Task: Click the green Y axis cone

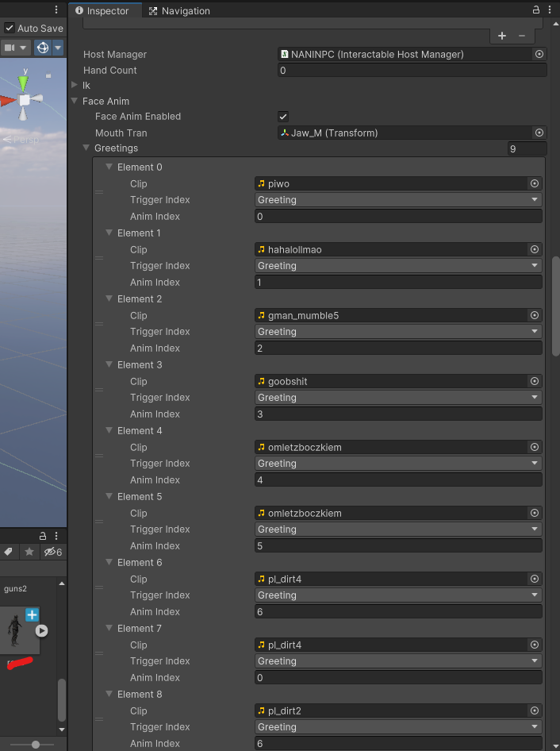Action: [23, 84]
